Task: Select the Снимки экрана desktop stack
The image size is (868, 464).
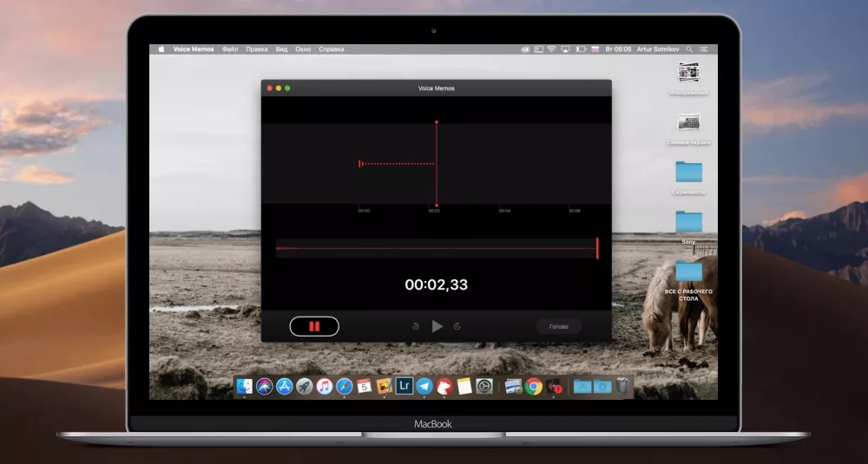Action: (688, 122)
